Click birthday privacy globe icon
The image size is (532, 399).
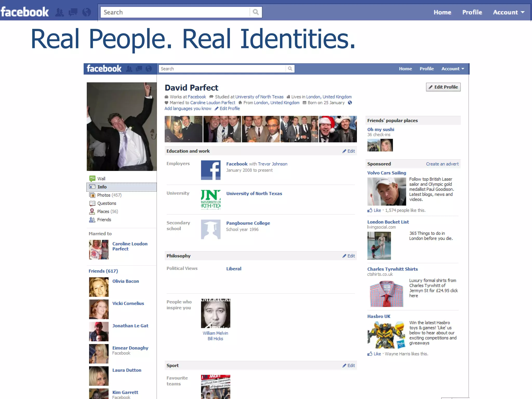pyautogui.click(x=350, y=103)
